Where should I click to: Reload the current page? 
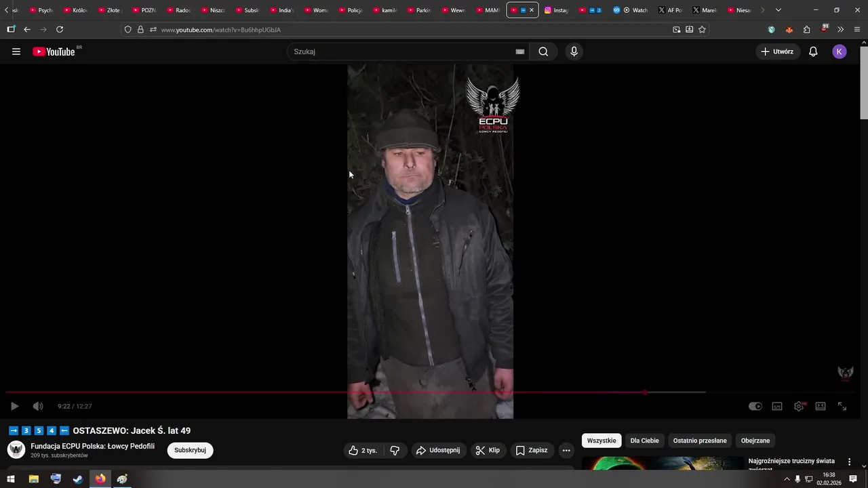(x=60, y=29)
